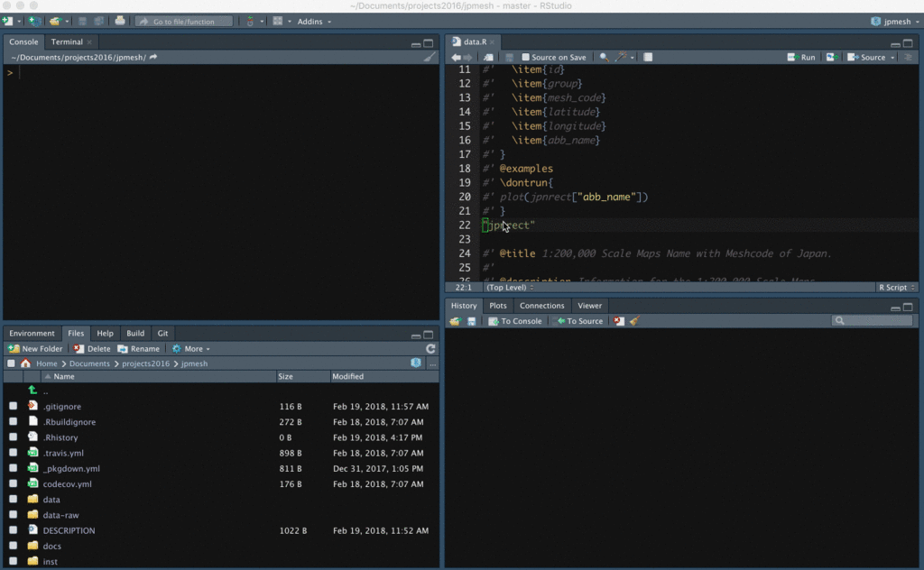
Task: Click the refresh file listing icon
Action: point(430,349)
